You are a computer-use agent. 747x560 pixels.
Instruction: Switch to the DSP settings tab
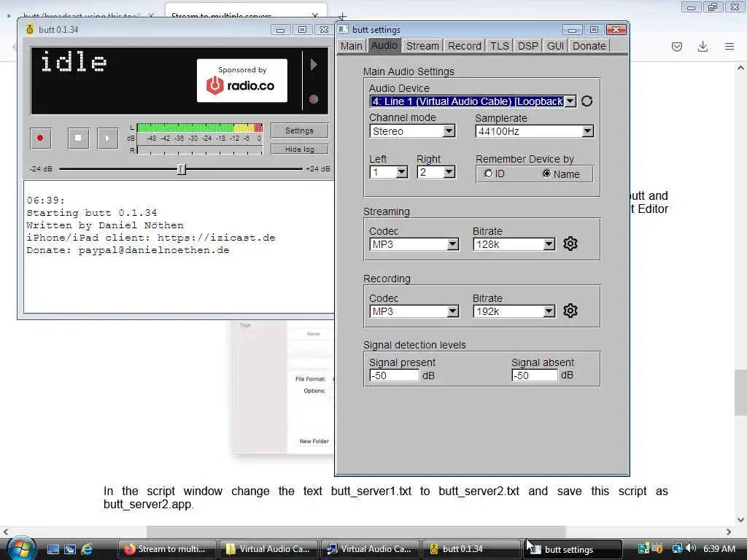[x=528, y=46]
